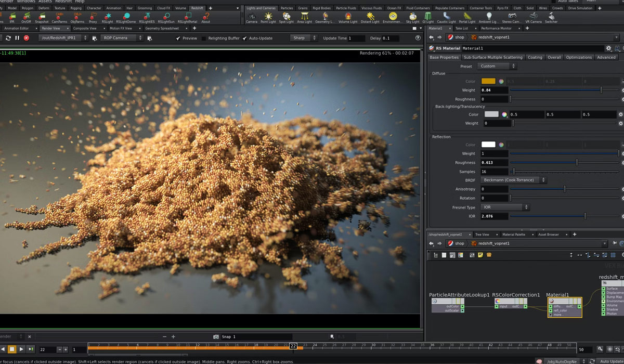Abort the render with the red stop icon

click(26, 38)
